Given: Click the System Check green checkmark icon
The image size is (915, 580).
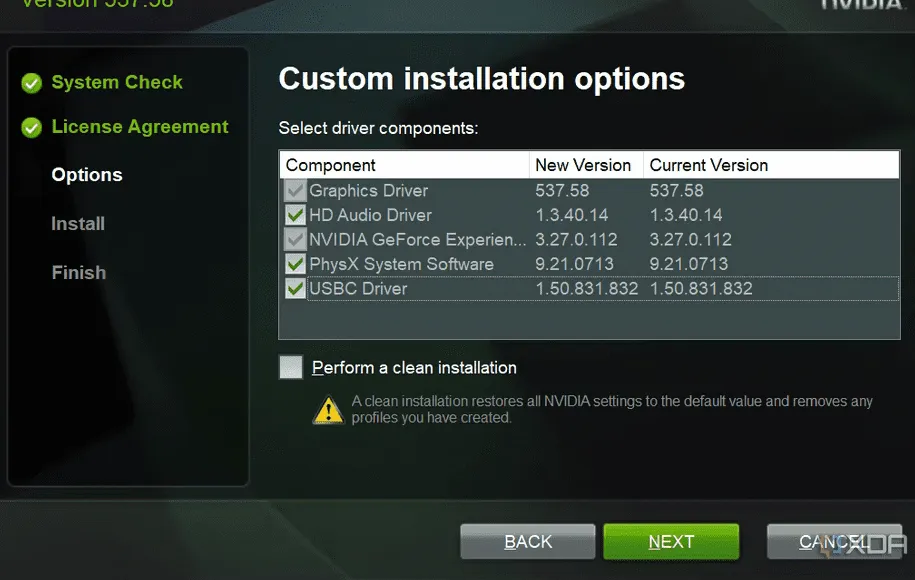Looking at the screenshot, I should point(32,83).
